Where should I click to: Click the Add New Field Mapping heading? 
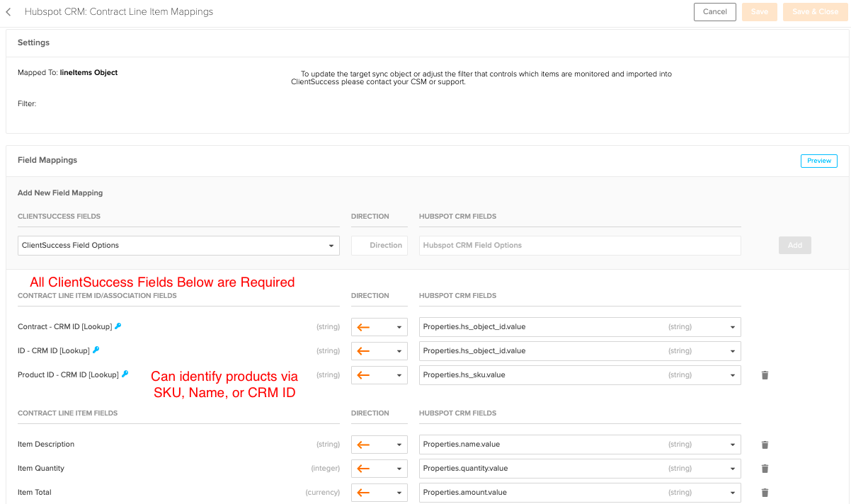click(60, 193)
